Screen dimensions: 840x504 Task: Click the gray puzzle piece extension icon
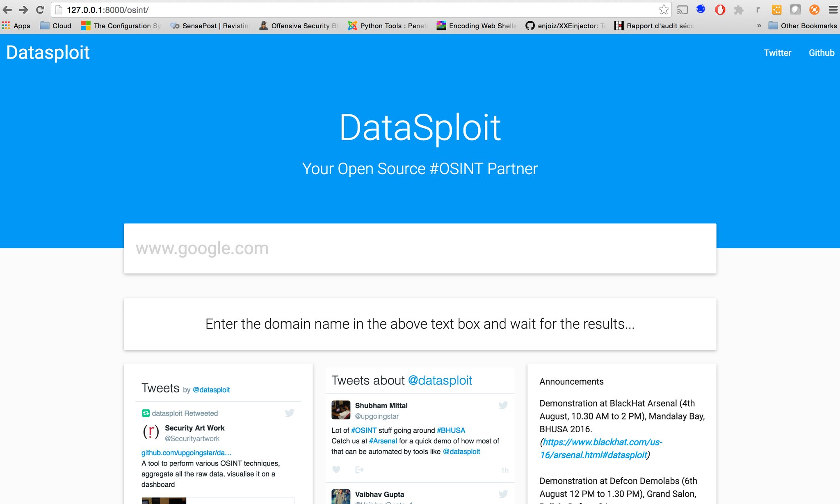739,10
